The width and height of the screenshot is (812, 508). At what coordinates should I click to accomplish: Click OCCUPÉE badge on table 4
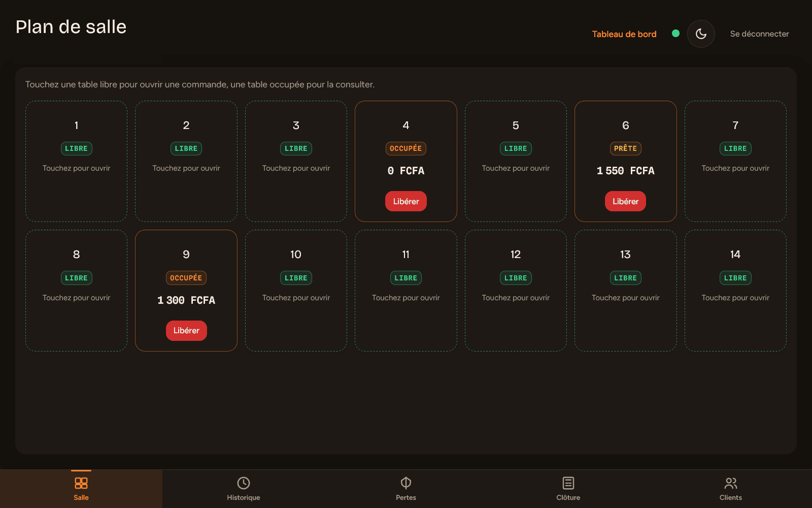pos(406,148)
